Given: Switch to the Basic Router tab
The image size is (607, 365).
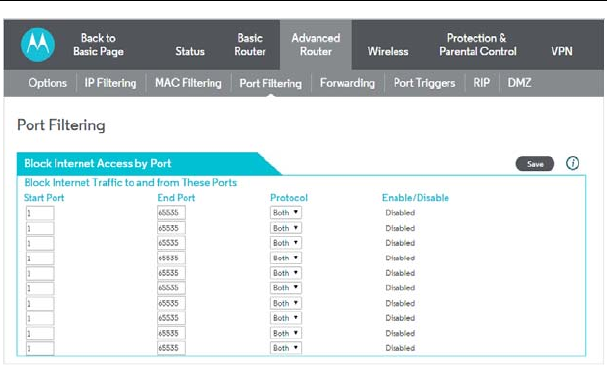Looking at the screenshot, I should tap(250, 45).
